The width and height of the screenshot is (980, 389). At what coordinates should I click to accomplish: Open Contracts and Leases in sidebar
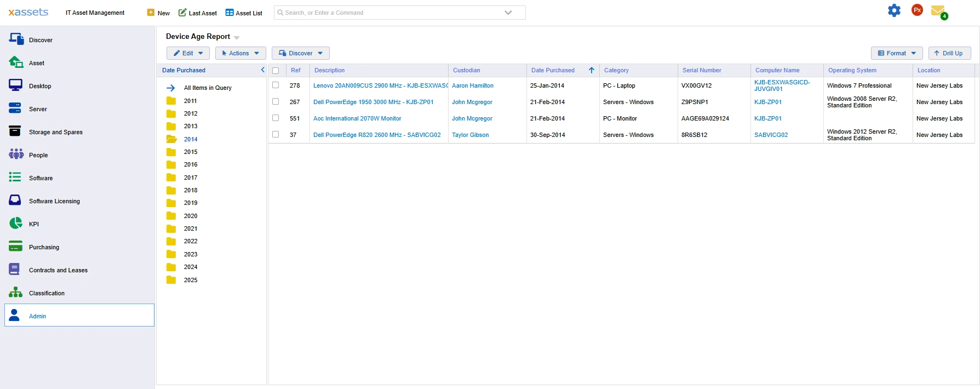tap(58, 270)
